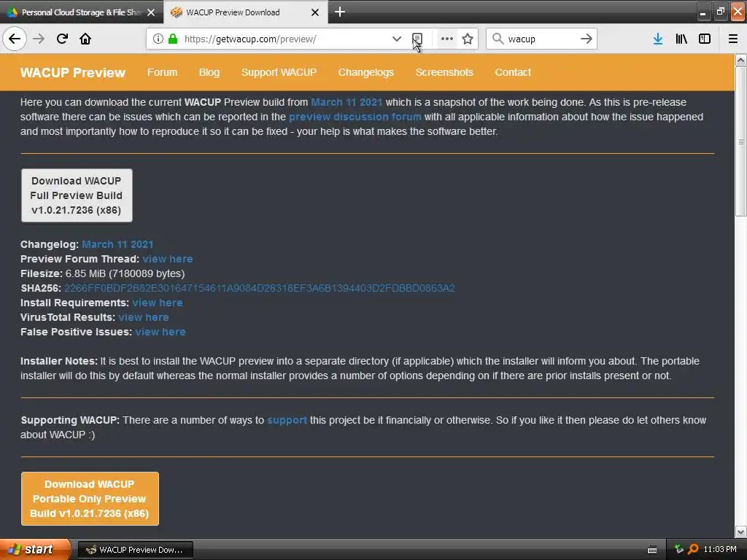The height and width of the screenshot is (560, 747).
Task: Open Changelog March 11 2021 link
Action: pos(117,244)
